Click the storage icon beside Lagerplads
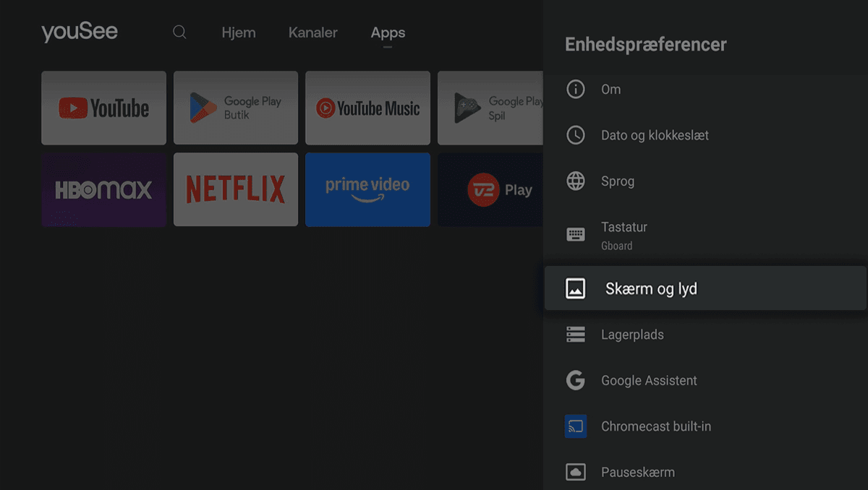Screen dimensions: 868x490 click(x=576, y=335)
